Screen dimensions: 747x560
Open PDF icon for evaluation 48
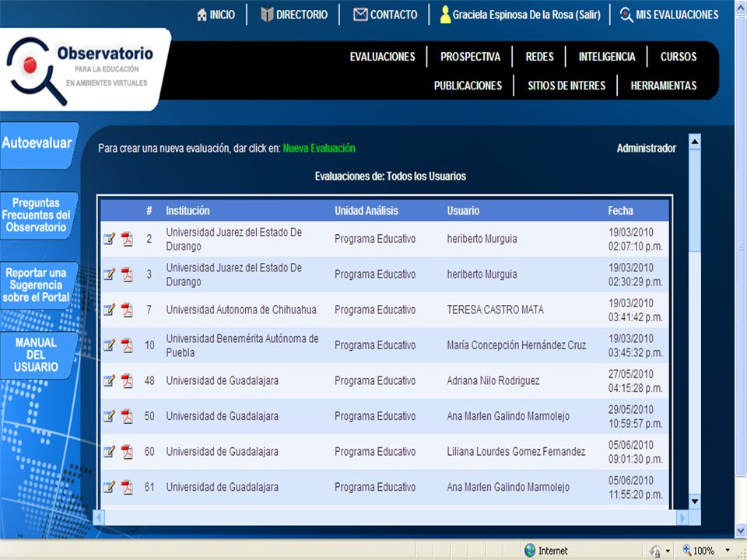pyautogui.click(x=127, y=380)
